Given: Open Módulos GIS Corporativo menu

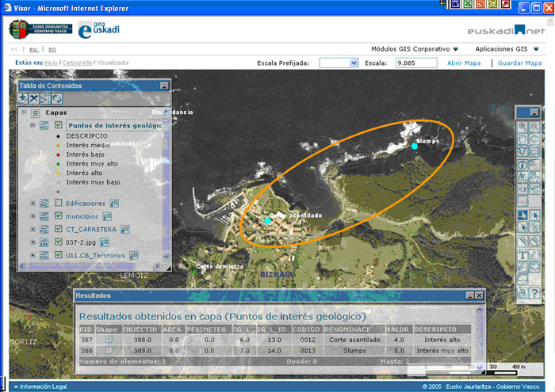Looking at the screenshot, I should coord(414,49).
